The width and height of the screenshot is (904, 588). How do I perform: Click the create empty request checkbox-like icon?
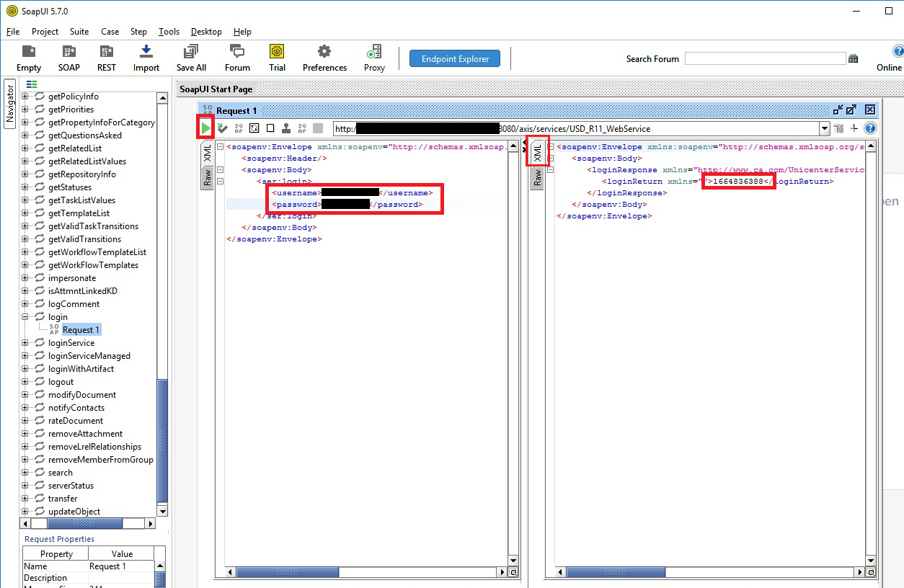(x=270, y=128)
